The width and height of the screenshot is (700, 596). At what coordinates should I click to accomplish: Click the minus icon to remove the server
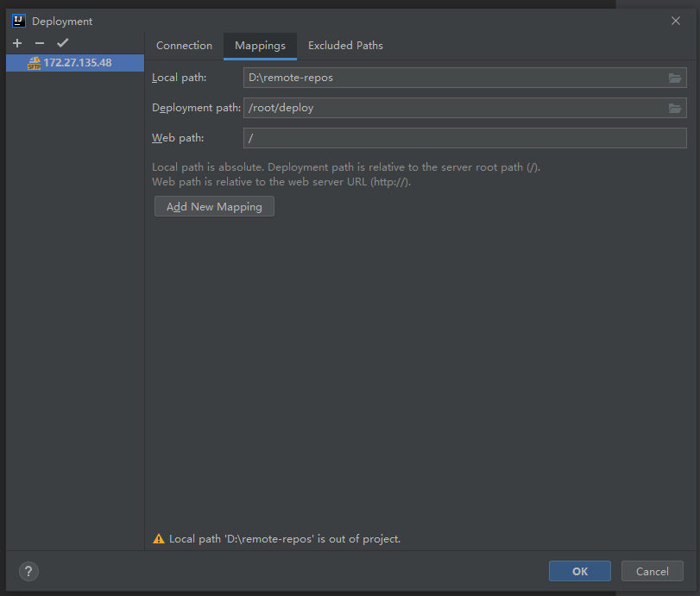(x=40, y=43)
